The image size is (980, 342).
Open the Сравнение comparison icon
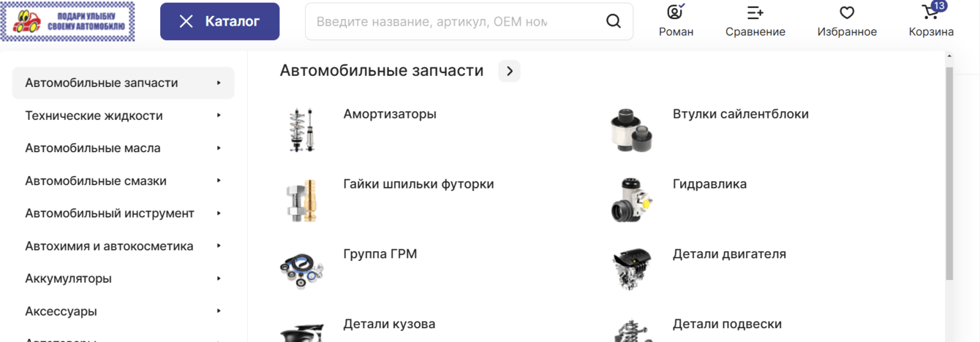[755, 12]
